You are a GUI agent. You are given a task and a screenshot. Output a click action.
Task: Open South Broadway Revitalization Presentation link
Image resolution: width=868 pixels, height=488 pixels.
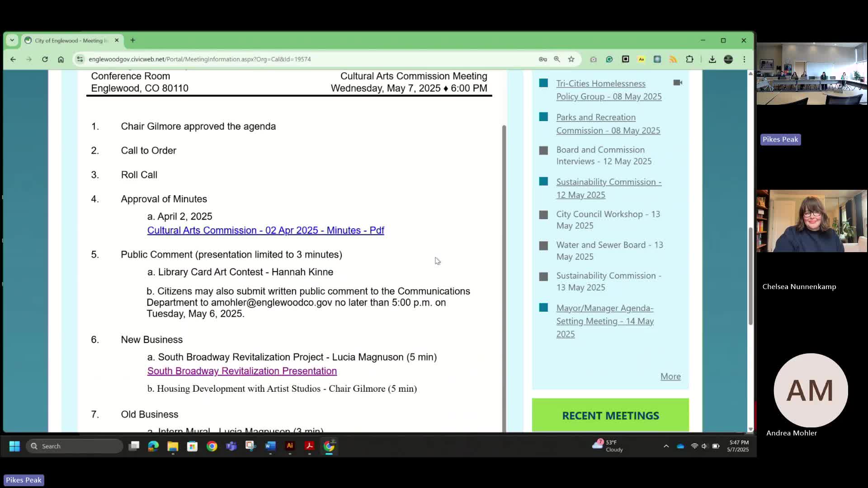242,371
